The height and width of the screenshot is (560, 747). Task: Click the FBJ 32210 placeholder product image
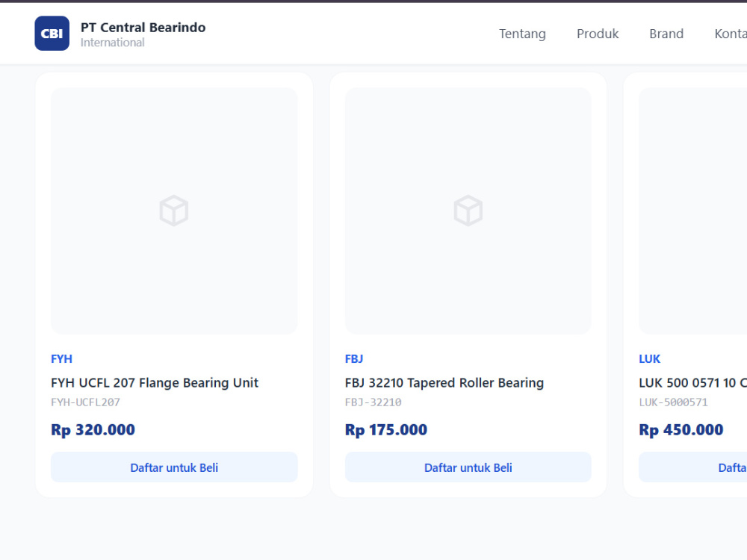468,211
